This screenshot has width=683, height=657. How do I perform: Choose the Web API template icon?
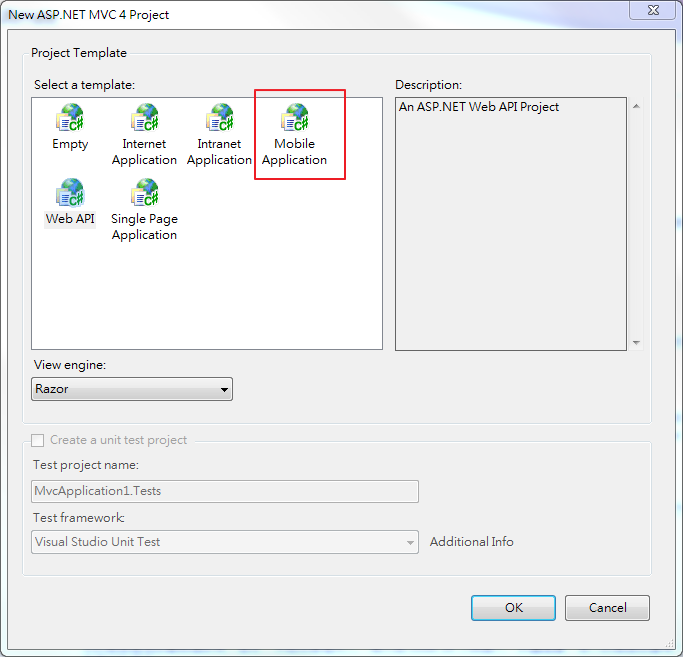(70, 193)
